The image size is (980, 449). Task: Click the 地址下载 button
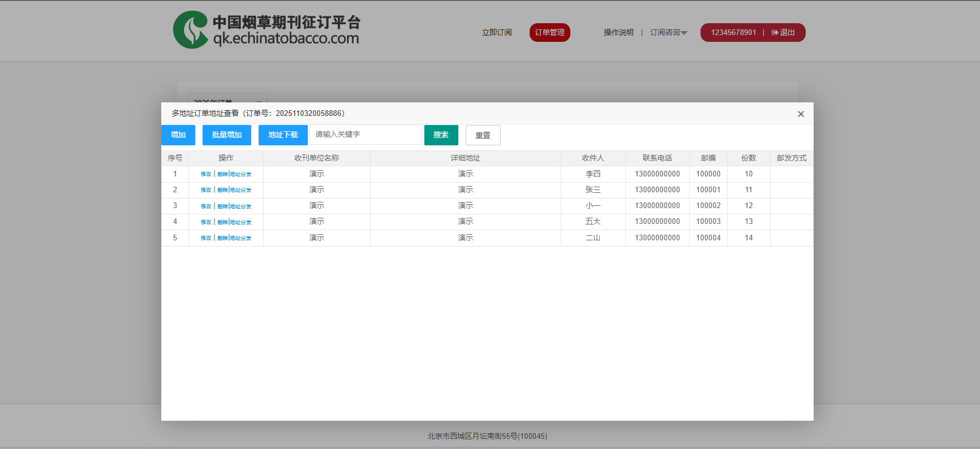pyautogui.click(x=283, y=135)
